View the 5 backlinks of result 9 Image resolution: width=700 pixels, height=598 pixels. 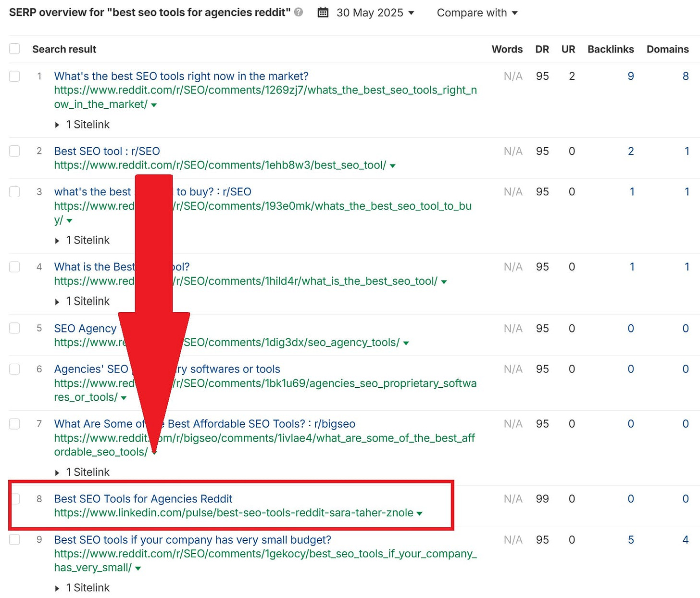[x=630, y=540]
